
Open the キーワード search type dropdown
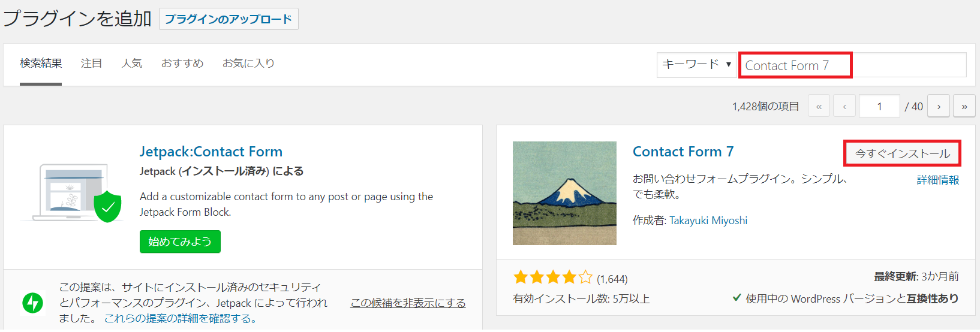tap(696, 64)
